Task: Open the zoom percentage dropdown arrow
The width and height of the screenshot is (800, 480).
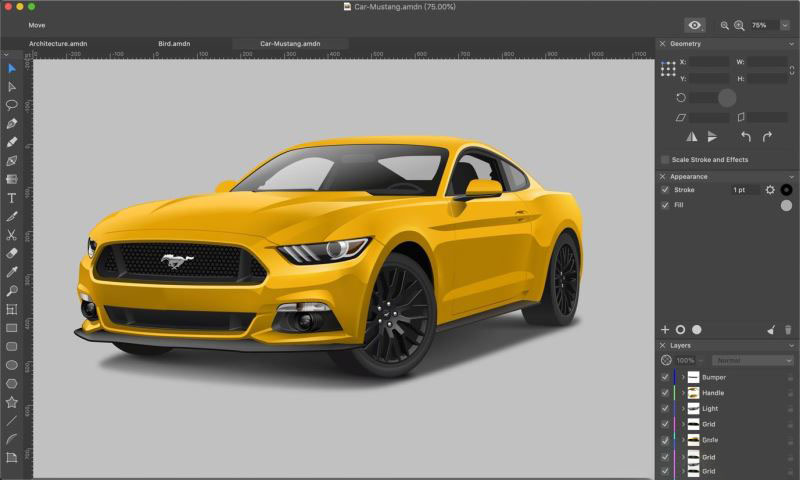Action: 785,25
